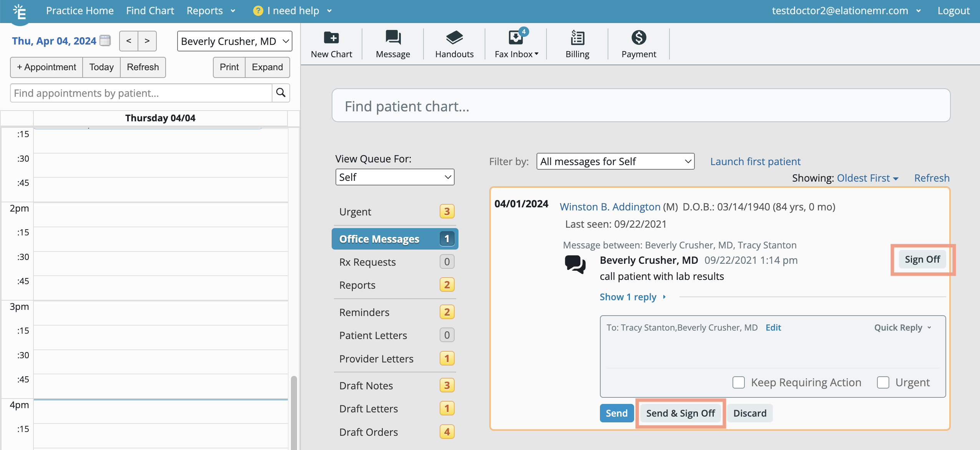
Task: Open the Beverly Crusher provider dropdown
Action: [234, 41]
